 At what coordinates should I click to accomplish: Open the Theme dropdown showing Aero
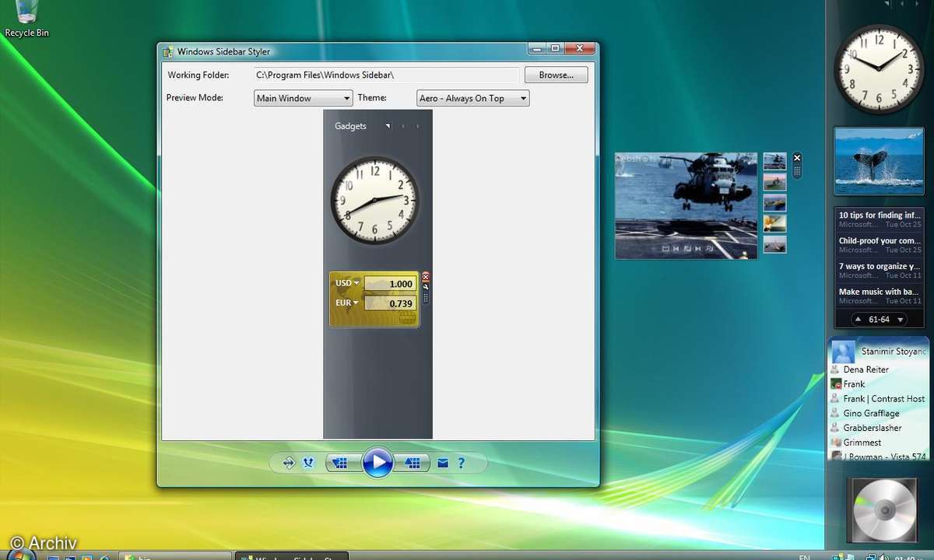[473, 98]
